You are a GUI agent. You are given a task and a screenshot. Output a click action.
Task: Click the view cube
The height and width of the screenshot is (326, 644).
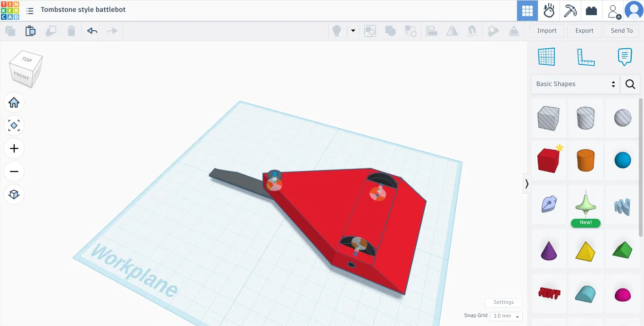[x=26, y=69]
